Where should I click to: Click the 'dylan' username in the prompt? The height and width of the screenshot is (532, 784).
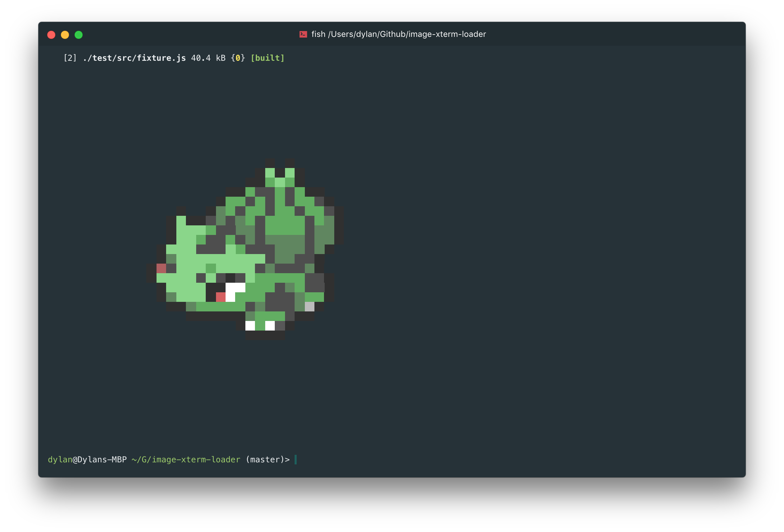[x=60, y=460]
